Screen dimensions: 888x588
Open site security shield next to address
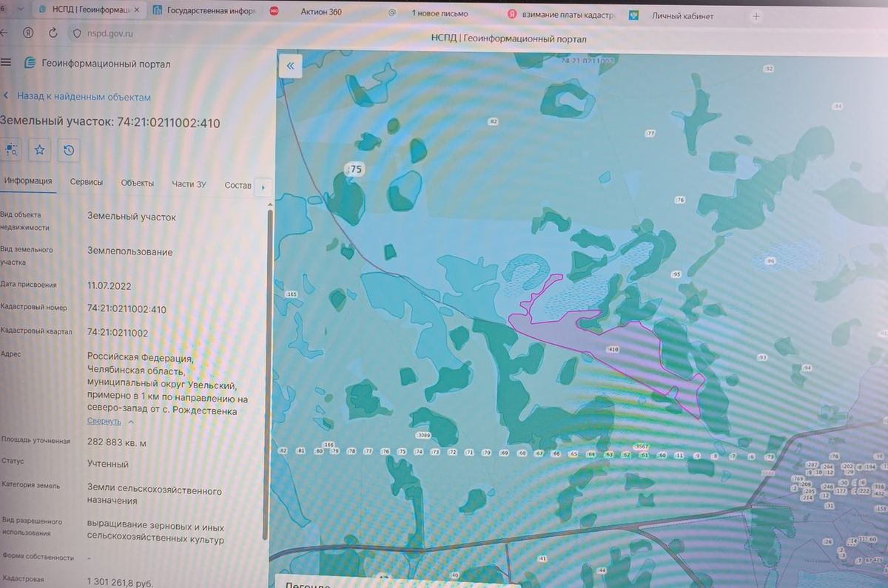click(76, 33)
